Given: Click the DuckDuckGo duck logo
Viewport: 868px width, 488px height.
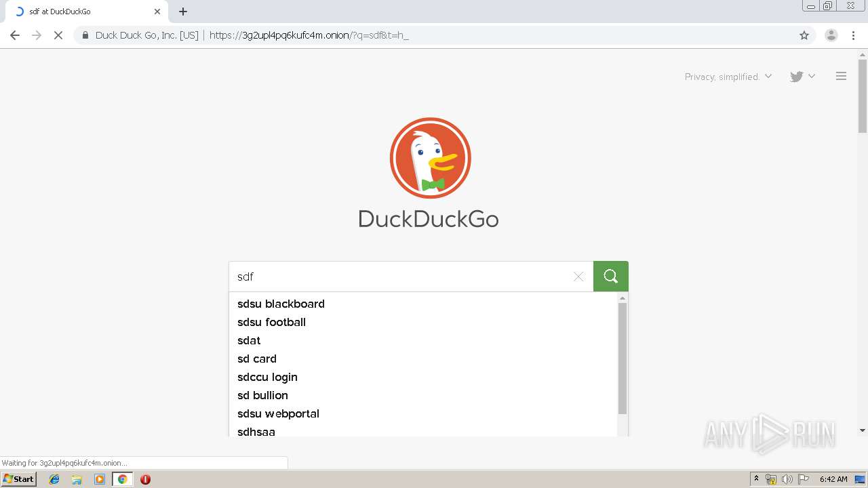Looking at the screenshot, I should click(430, 158).
